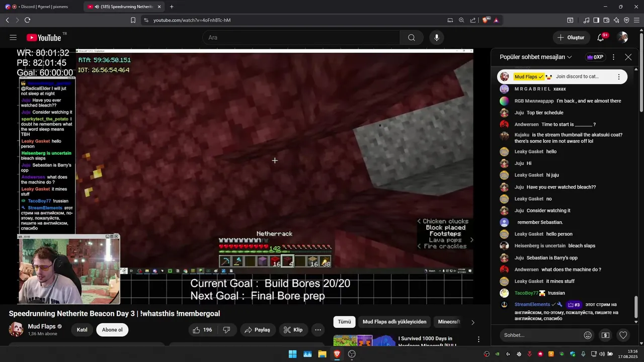This screenshot has height=362, width=644.
Task: Open live chat three-dot options menu
Action: pos(613,57)
